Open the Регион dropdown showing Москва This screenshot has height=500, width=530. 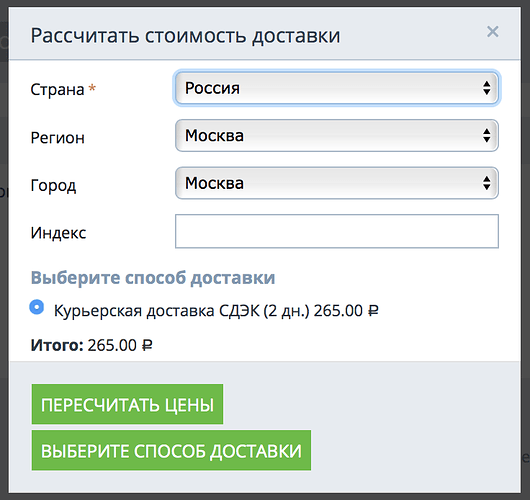337,136
